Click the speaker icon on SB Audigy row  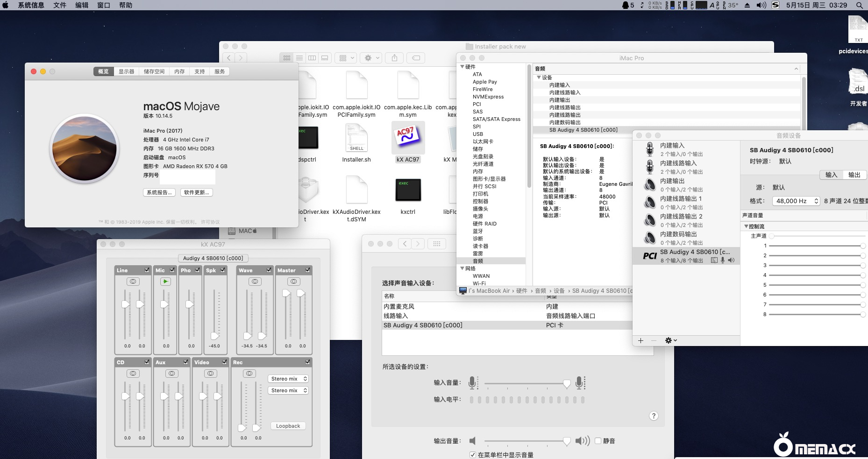tap(731, 260)
